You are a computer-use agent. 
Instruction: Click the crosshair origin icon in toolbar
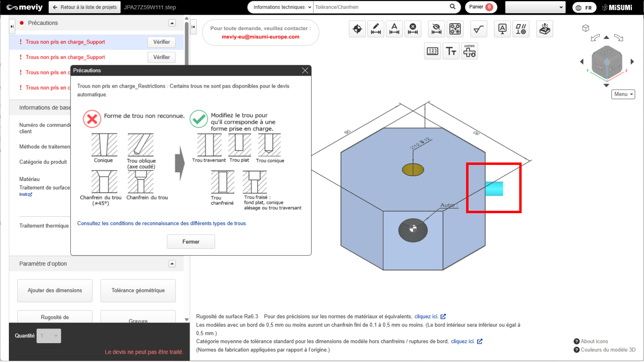pyautogui.click(x=357, y=29)
